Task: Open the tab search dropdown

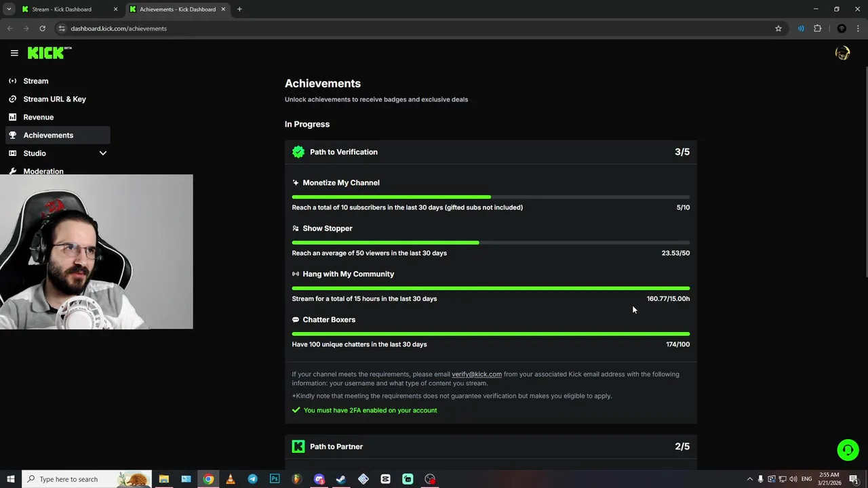Action: click(9, 9)
